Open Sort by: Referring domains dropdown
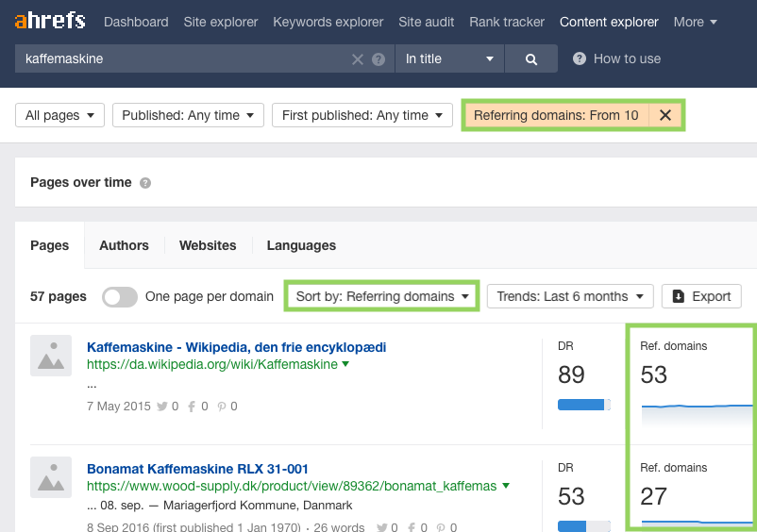Image resolution: width=757 pixels, height=532 pixels. (382, 296)
